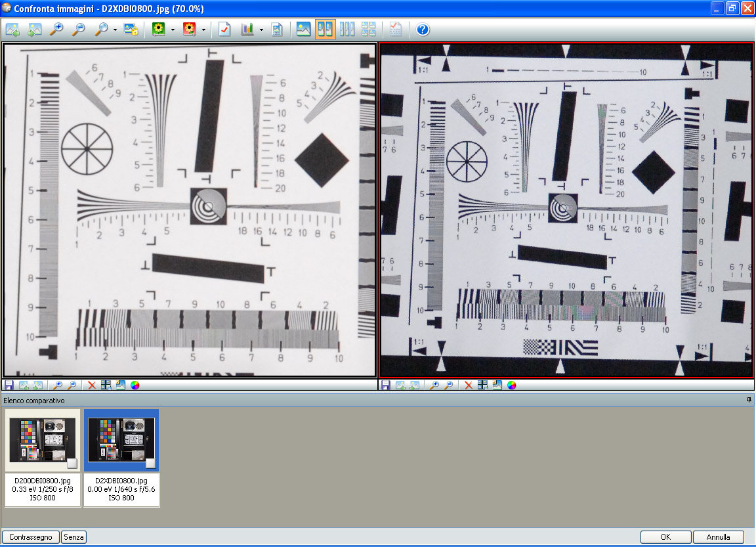Click the grid icon under left pane

point(106,385)
